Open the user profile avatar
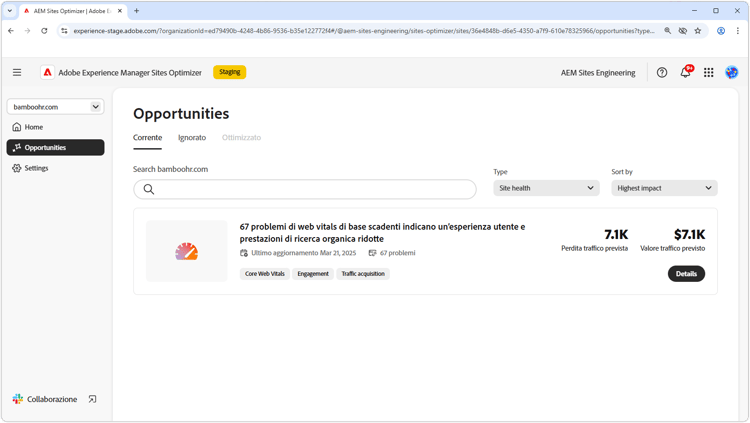This screenshot has height=423, width=750. pos(731,72)
